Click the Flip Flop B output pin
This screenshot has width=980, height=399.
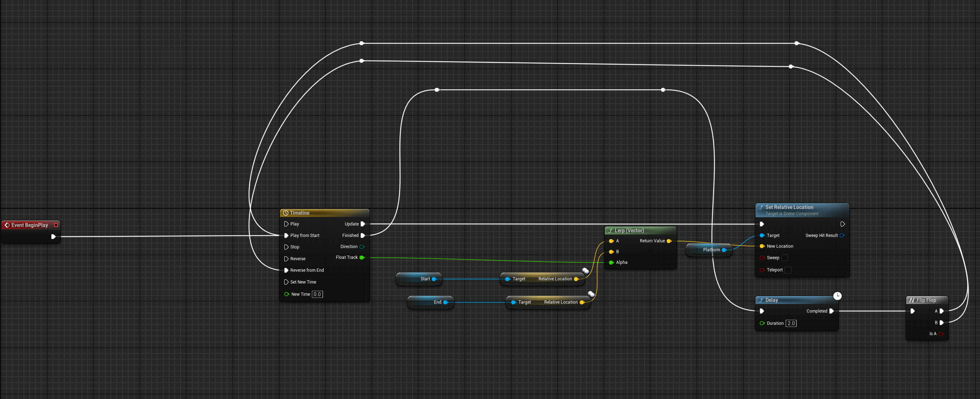coord(942,323)
